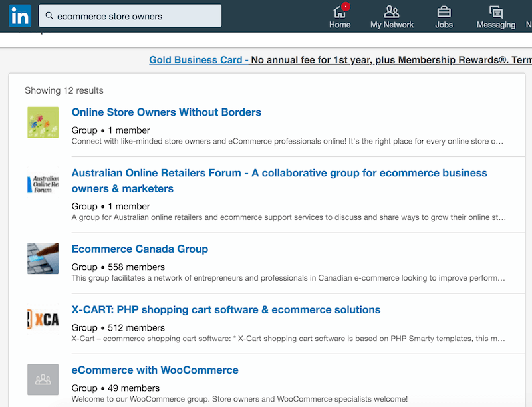Select the Messaging label in navigation
Image resolution: width=532 pixels, height=407 pixels.
(495, 25)
